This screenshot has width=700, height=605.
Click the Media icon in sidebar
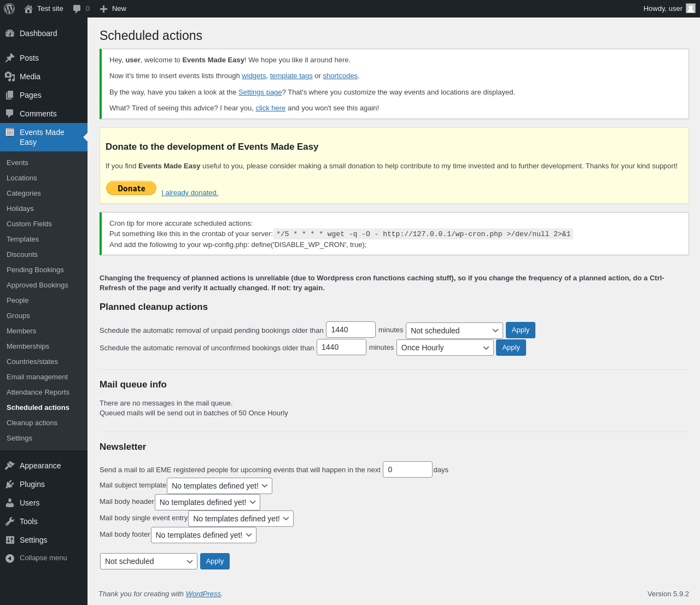click(10, 77)
